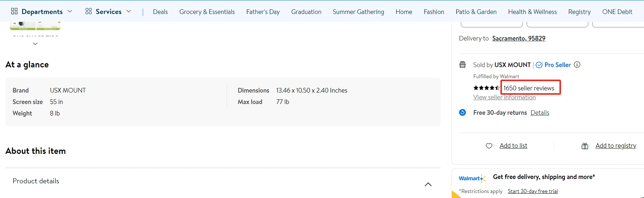This screenshot has height=198, width=644.
Task: Select Health & Wellness in navigation
Action: click(x=532, y=12)
